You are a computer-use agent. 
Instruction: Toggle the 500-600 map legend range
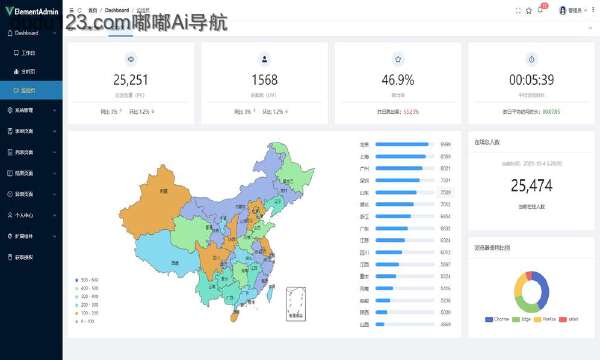tap(87, 280)
